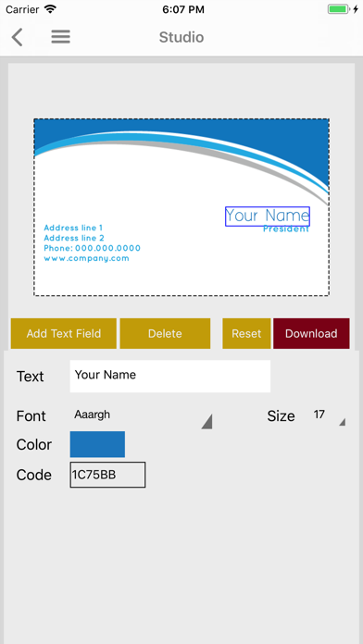The height and width of the screenshot is (644, 363).
Task: Reset the card design
Action: click(x=246, y=333)
